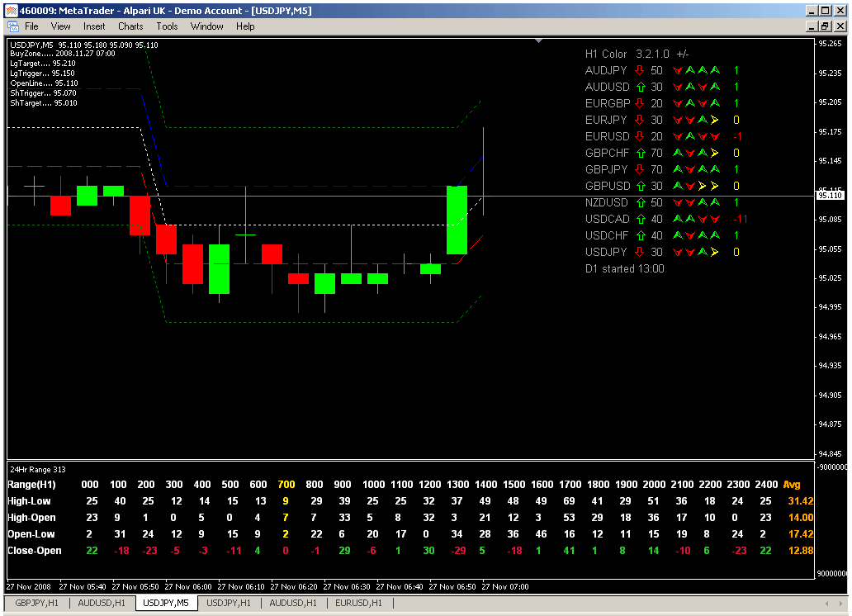Image resolution: width=852 pixels, height=616 pixels.
Task: Click the Range(H1) table header label
Action: 31,485
